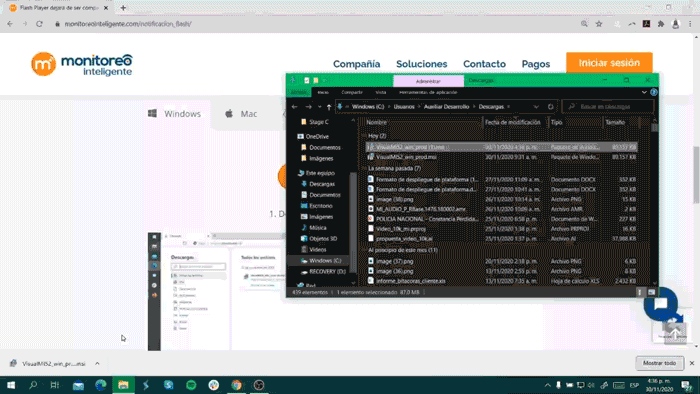The width and height of the screenshot is (700, 394).
Task: Go up one folder level in Explorer
Action: 329,107
